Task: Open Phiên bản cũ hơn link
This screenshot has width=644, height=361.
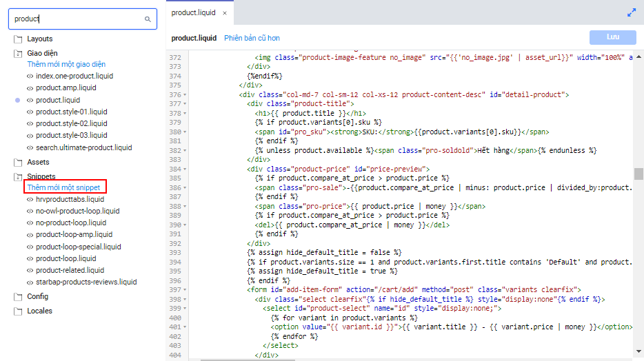Action: coord(252,39)
